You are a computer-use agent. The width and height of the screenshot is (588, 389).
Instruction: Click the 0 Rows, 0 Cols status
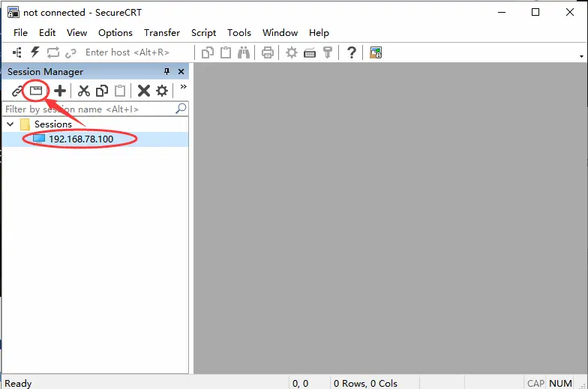(365, 384)
